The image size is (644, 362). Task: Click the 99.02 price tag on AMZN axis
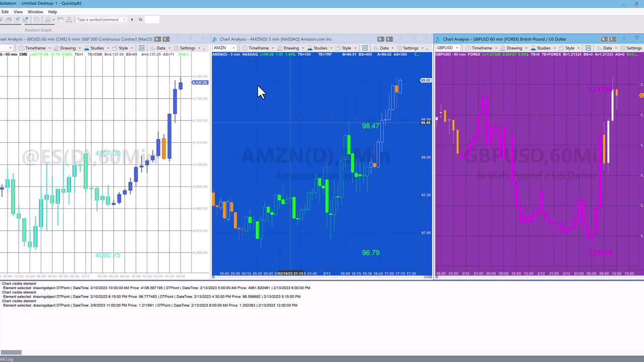426,80
